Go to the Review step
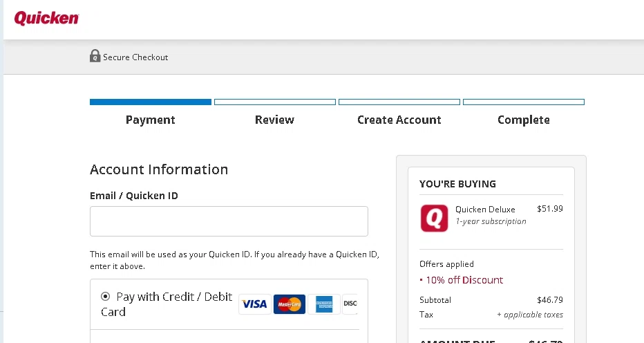Image resolution: width=644 pixels, height=343 pixels. pyautogui.click(x=274, y=120)
